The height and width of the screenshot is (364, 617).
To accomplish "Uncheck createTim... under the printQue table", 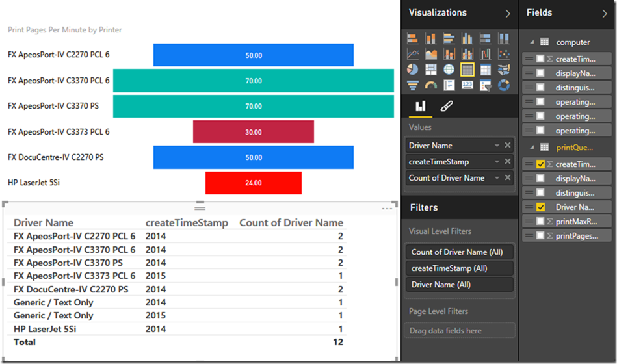I will click(540, 164).
